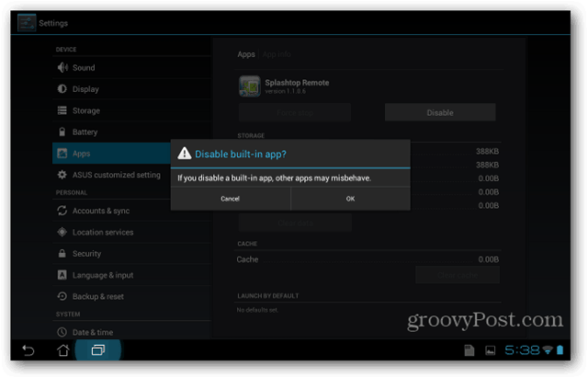588x378 pixels.
Task: Cancel the Disable built-in app dialog
Action: tap(231, 199)
